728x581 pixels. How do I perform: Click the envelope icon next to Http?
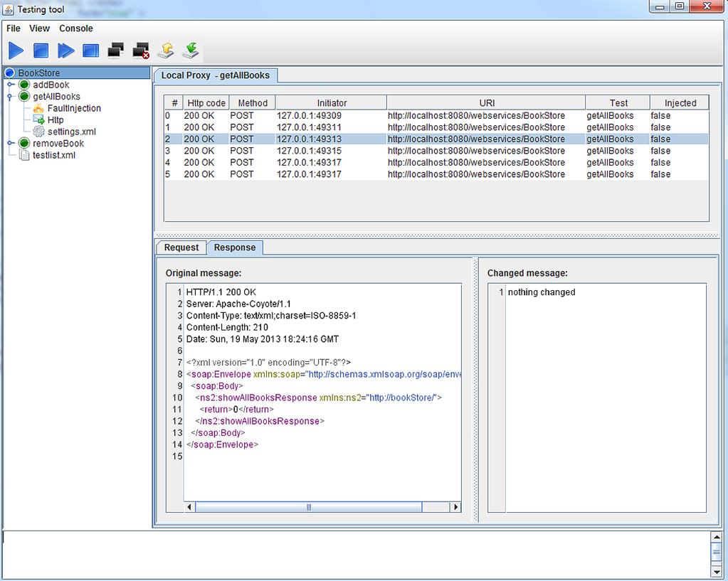[x=38, y=119]
